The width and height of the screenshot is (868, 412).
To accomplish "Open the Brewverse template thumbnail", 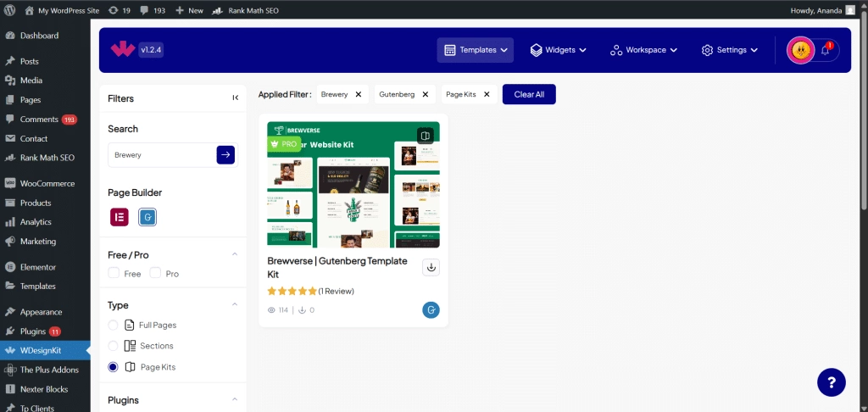I will click(x=353, y=185).
